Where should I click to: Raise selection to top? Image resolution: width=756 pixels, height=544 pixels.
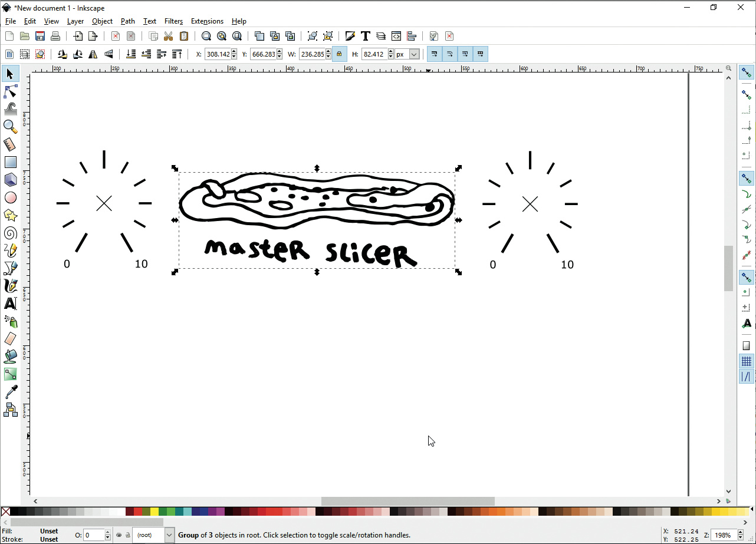pyautogui.click(x=177, y=54)
